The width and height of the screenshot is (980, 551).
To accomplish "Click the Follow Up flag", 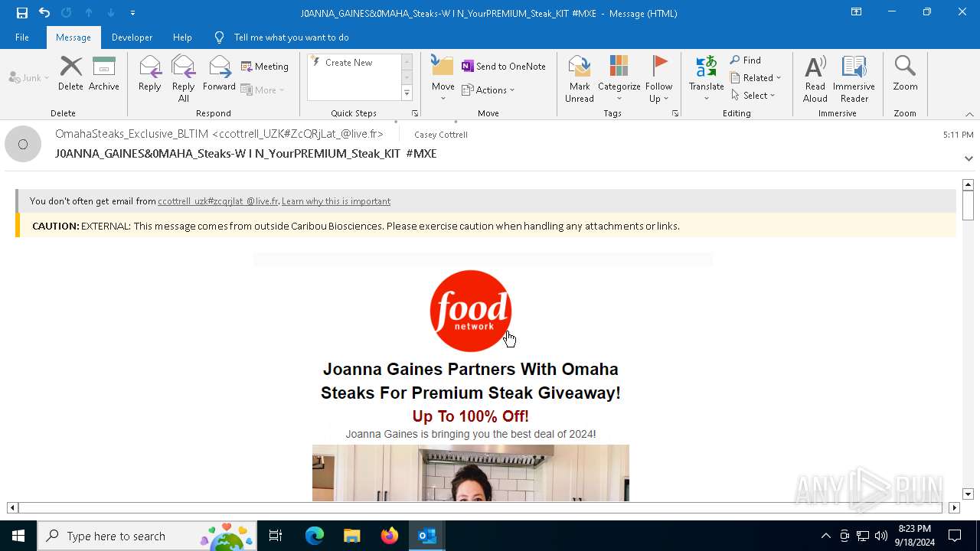I will pyautogui.click(x=658, y=79).
